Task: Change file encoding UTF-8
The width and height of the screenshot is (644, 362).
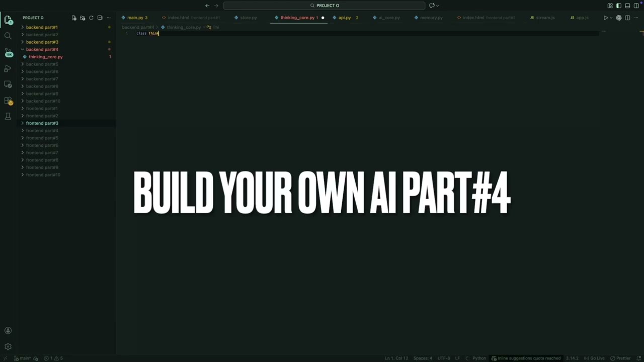Action: (x=444, y=358)
